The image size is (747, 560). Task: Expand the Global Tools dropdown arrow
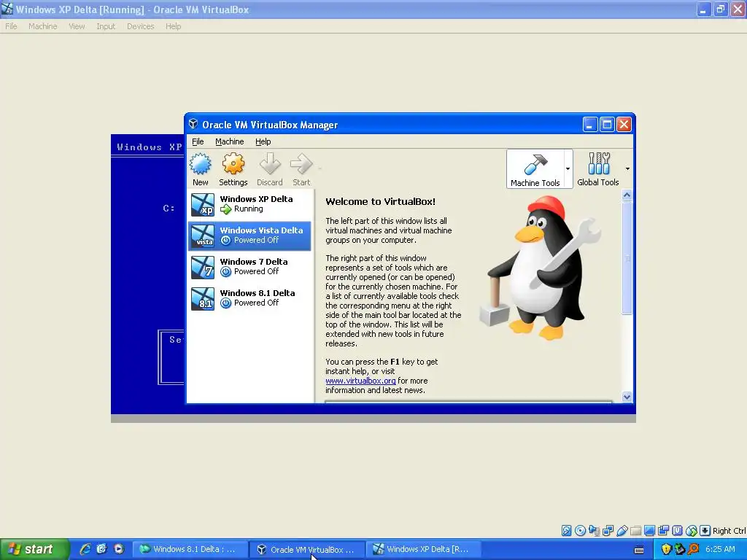(627, 169)
